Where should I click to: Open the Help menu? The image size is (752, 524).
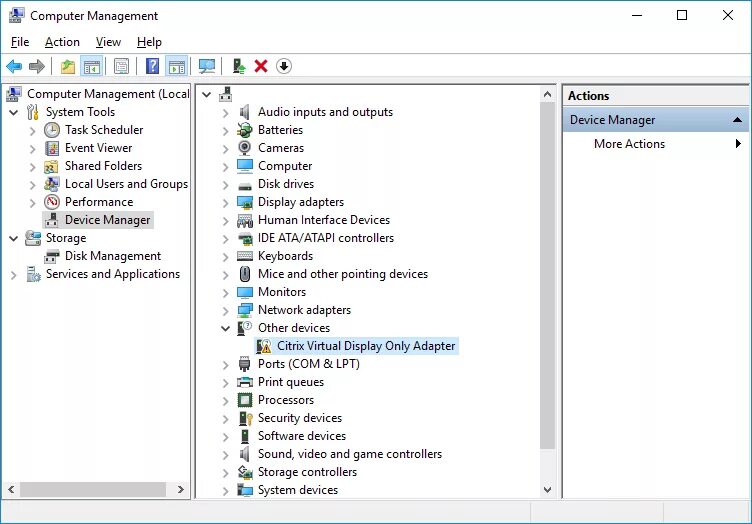(149, 42)
